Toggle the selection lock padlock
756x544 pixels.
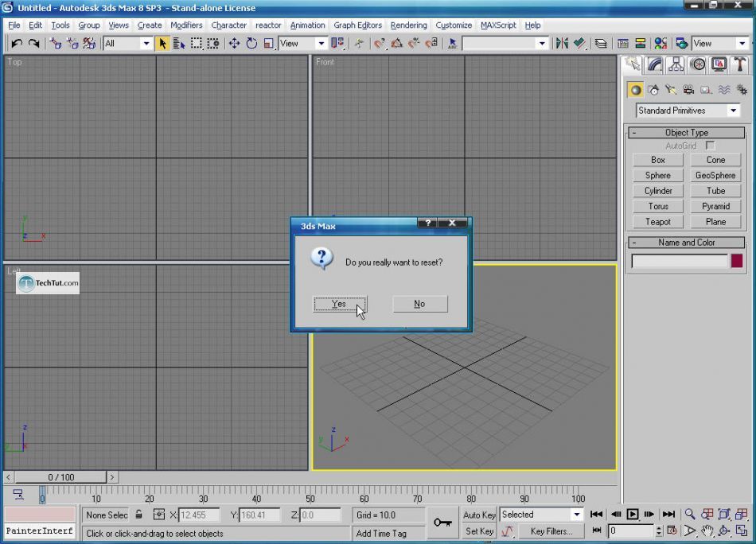pyautogui.click(x=139, y=515)
